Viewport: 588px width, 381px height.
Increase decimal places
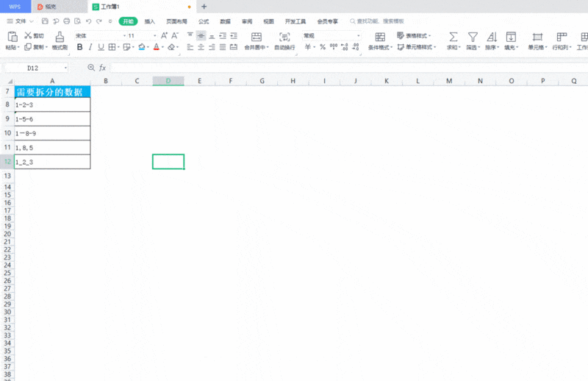[x=344, y=47]
